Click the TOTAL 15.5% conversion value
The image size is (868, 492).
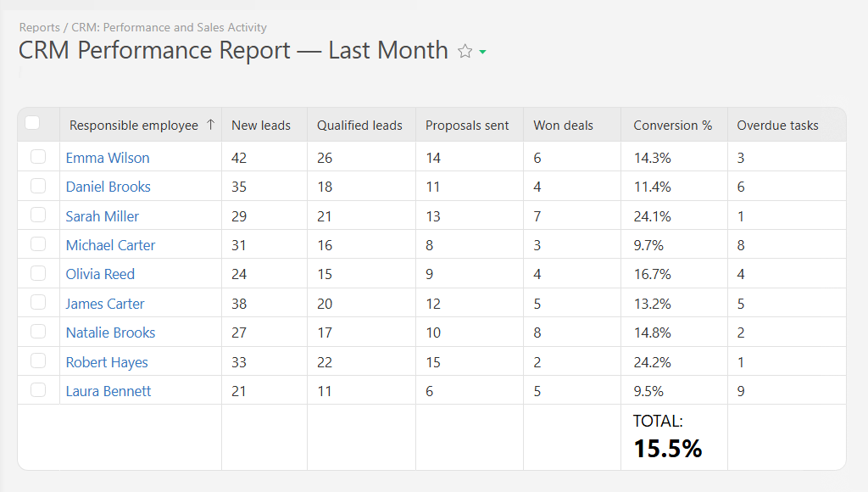pyautogui.click(x=668, y=448)
